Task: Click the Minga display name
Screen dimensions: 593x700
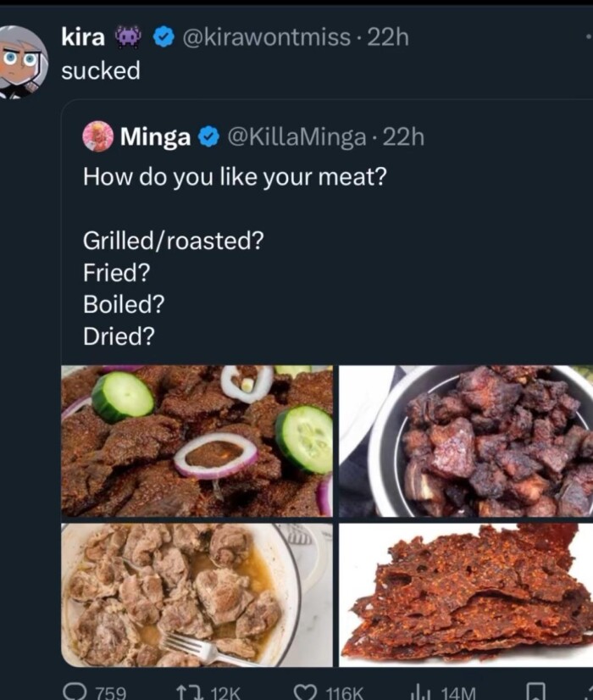Action: (x=155, y=136)
